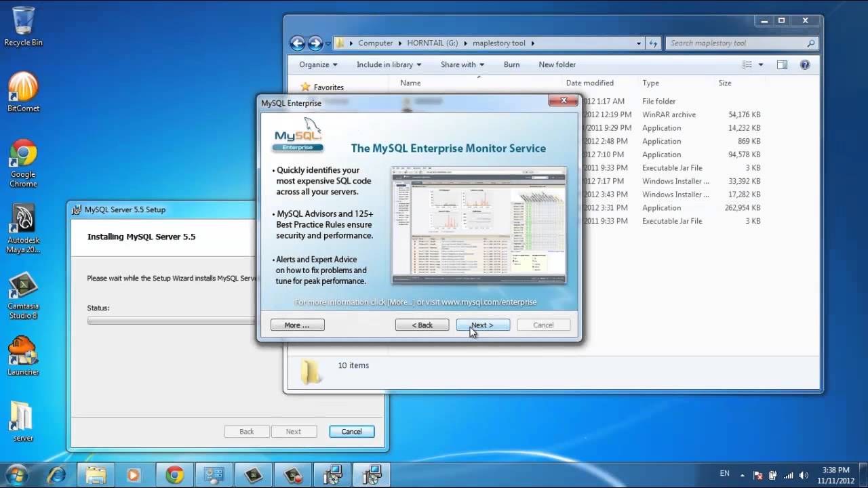Open recent pages dropdown beside forward arrow
The height and width of the screenshot is (488, 868).
(x=328, y=43)
